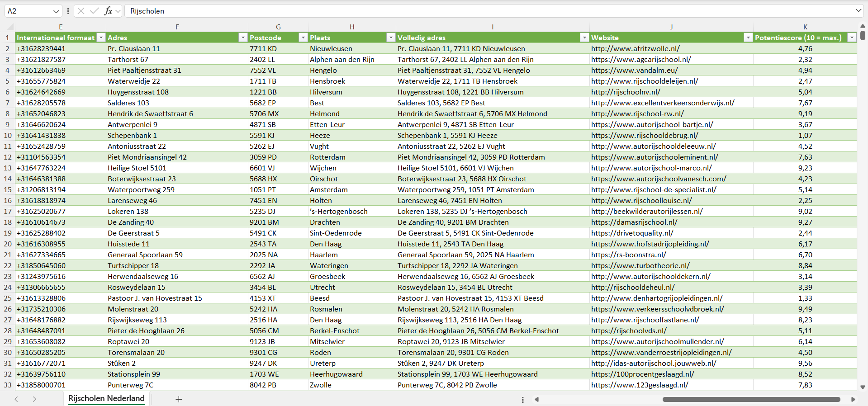The image size is (868, 406).
Task: Open the Adres column filter dropdown
Action: click(243, 38)
